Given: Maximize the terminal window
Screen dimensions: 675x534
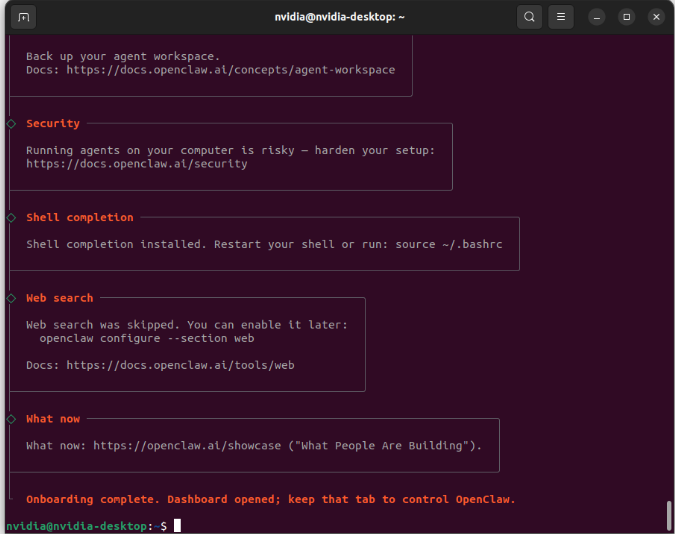Looking at the screenshot, I should tap(626, 17).
